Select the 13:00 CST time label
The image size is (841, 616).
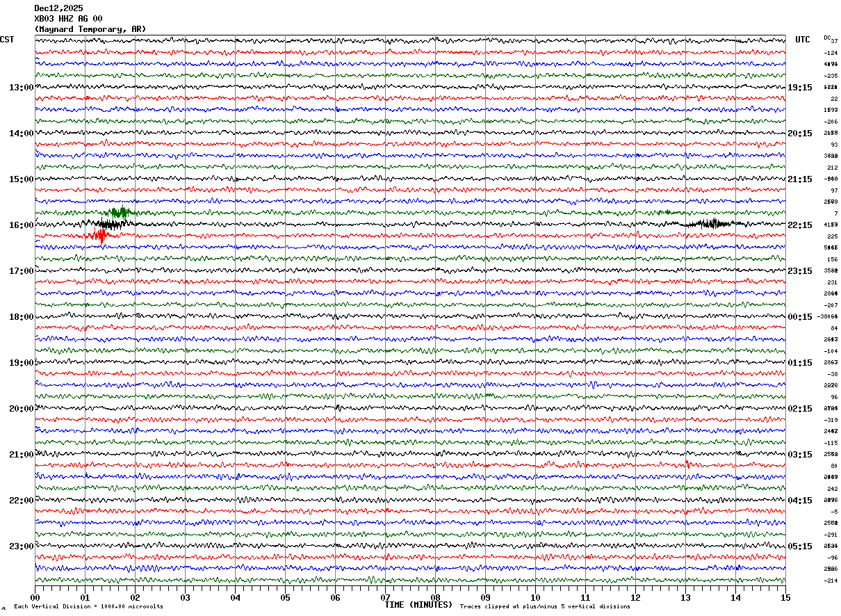click(22, 88)
